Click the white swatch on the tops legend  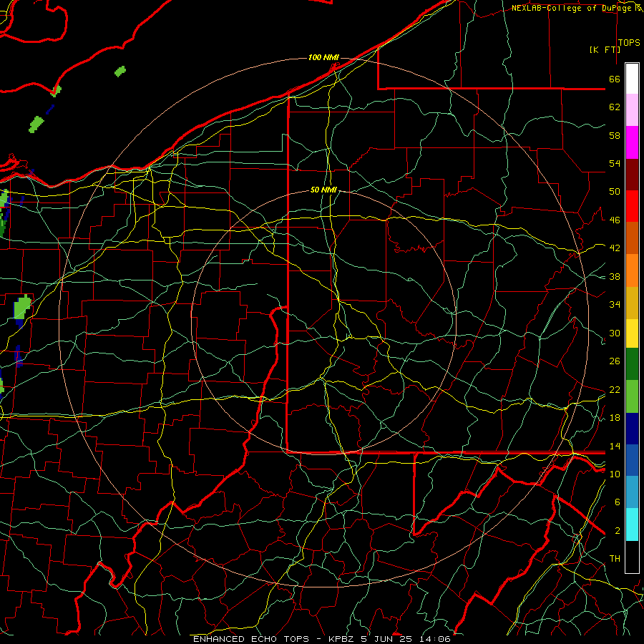click(x=632, y=79)
